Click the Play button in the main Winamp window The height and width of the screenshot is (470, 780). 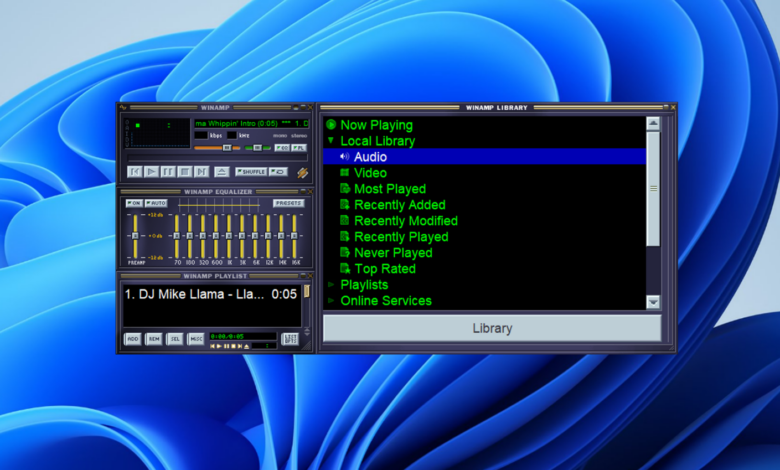[x=151, y=172]
